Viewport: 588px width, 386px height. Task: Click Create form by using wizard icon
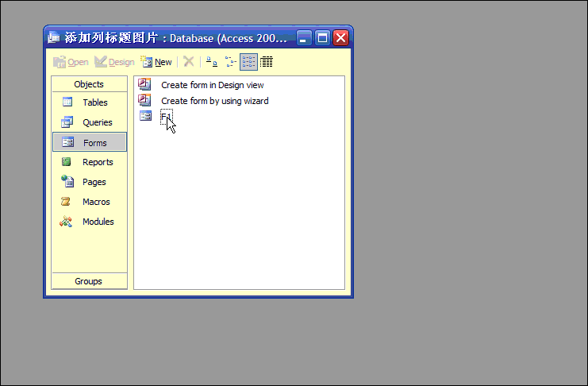(144, 100)
